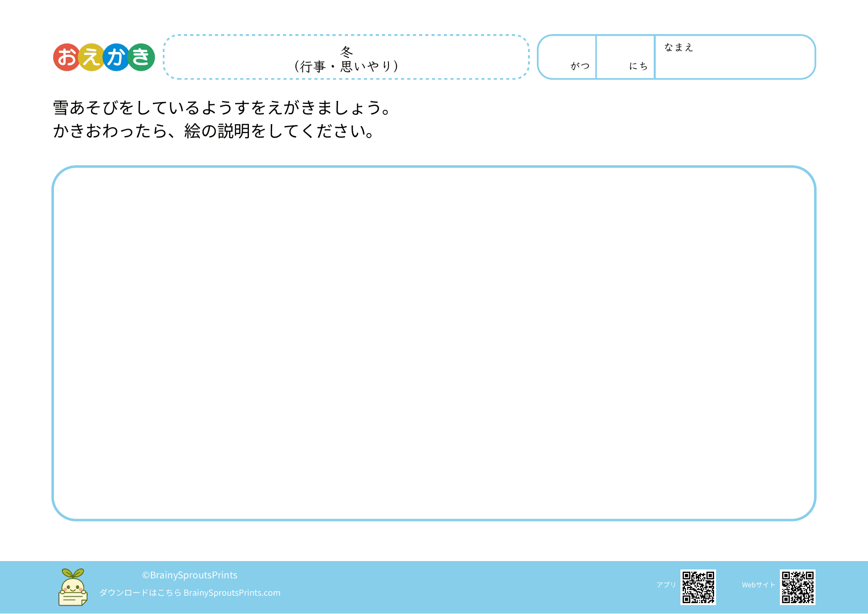Click the green leaves on the mascot's head
868x614 pixels.
[x=73, y=573]
